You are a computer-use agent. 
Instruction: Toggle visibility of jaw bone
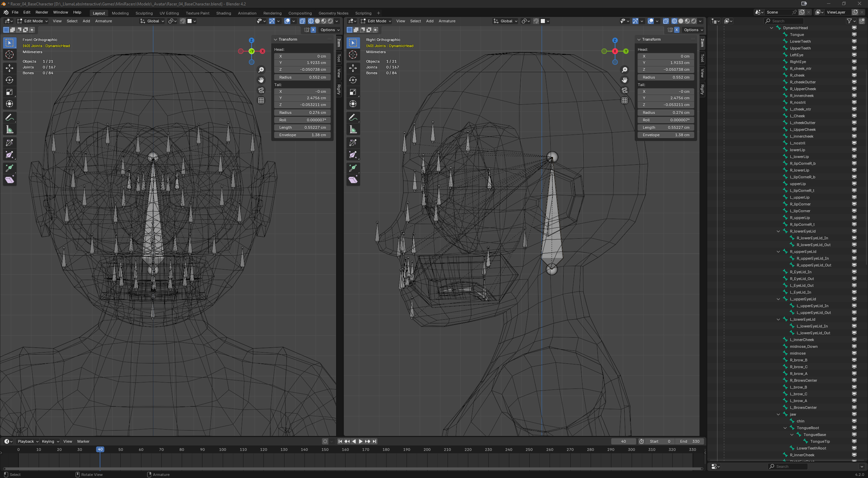pyautogui.click(x=854, y=414)
